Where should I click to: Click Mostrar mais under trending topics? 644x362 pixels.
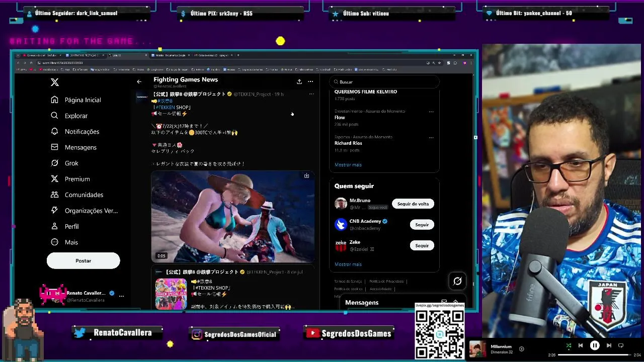pyautogui.click(x=348, y=165)
